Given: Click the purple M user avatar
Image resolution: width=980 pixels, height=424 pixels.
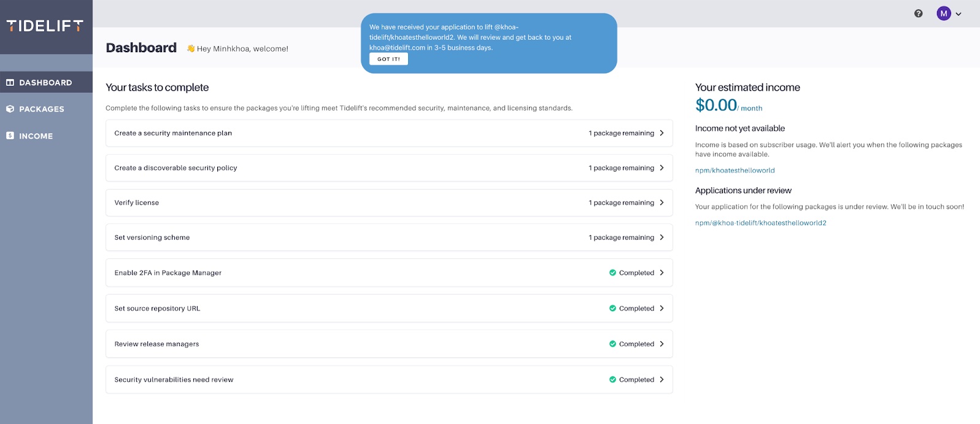Looking at the screenshot, I should (943, 13).
